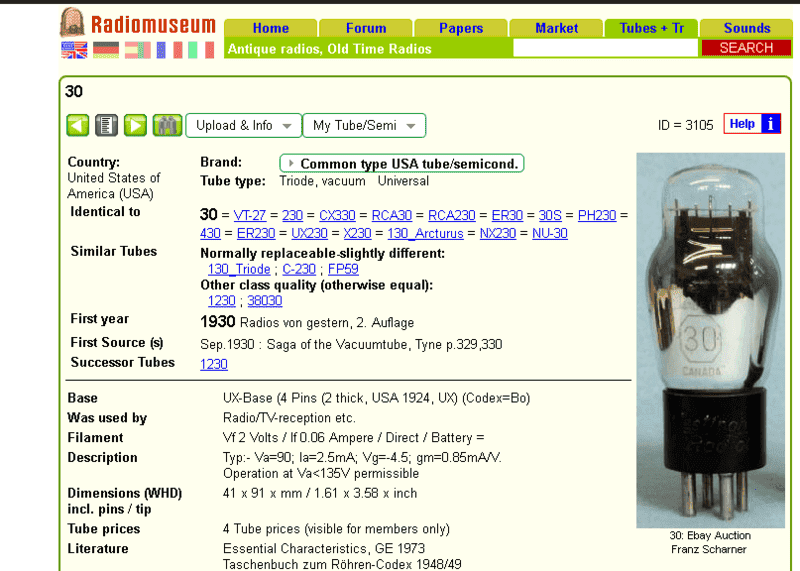Image resolution: width=800 pixels, height=571 pixels.
Task: Open the tube list icon
Action: point(106,126)
